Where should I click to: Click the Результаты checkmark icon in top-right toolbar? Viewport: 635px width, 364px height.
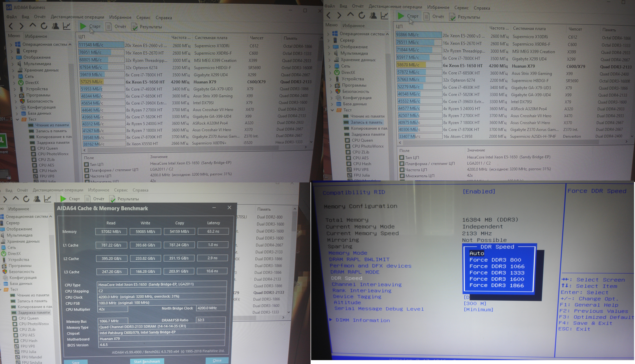(x=452, y=17)
